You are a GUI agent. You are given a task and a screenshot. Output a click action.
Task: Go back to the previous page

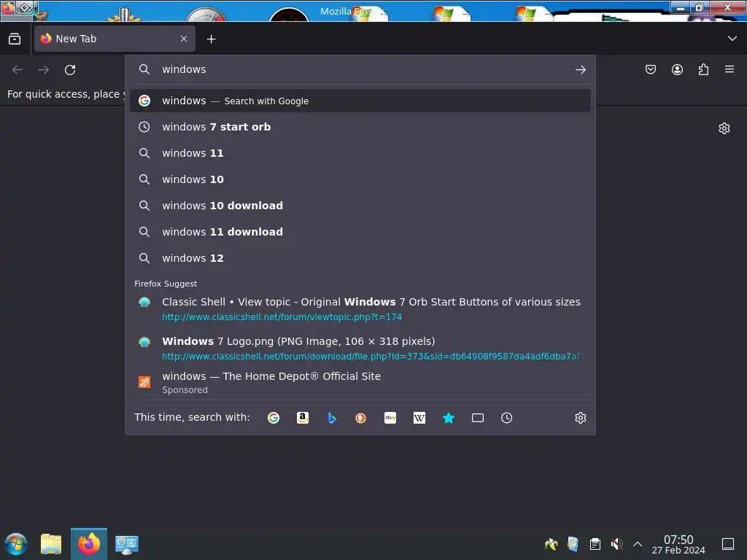point(18,70)
